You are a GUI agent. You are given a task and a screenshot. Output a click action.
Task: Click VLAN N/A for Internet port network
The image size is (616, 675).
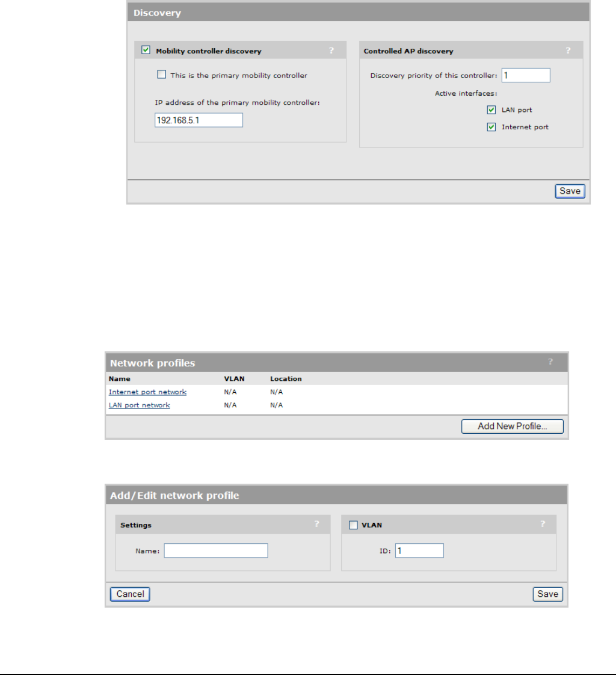pyautogui.click(x=230, y=392)
